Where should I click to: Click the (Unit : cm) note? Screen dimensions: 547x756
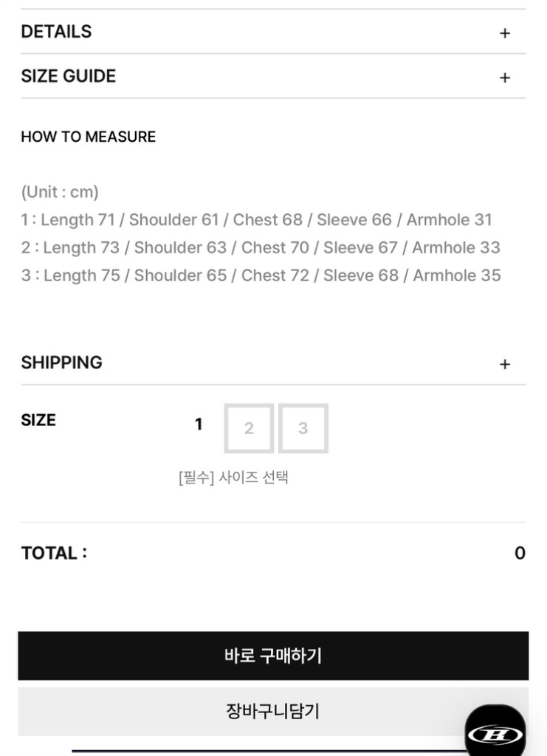click(x=60, y=193)
